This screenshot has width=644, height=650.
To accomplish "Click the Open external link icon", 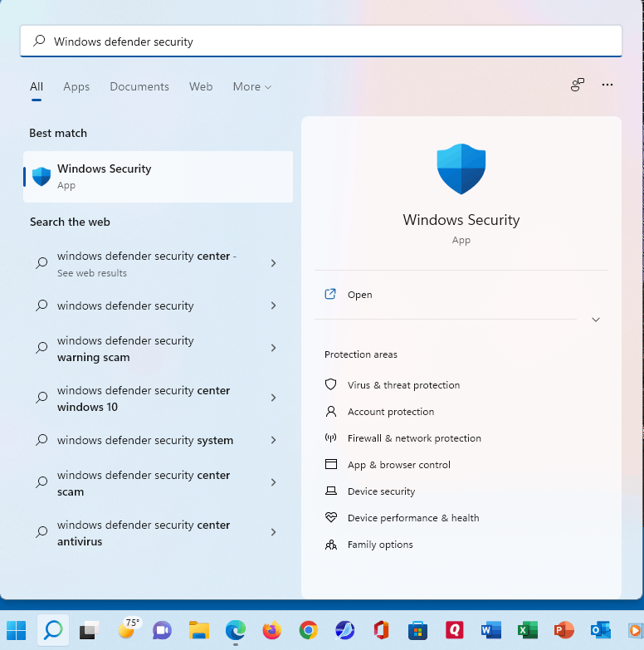I will click(330, 295).
